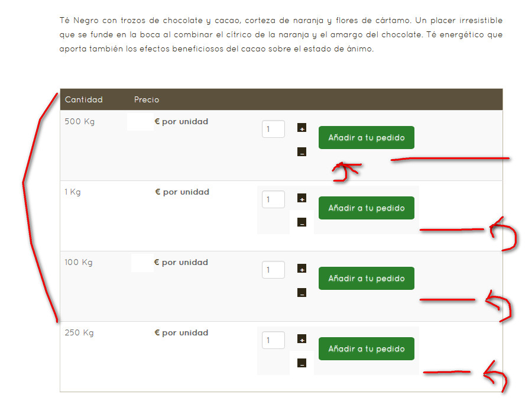525x420 pixels.
Task: Focus the quantity field in 500 Kg row
Action: 273,129
